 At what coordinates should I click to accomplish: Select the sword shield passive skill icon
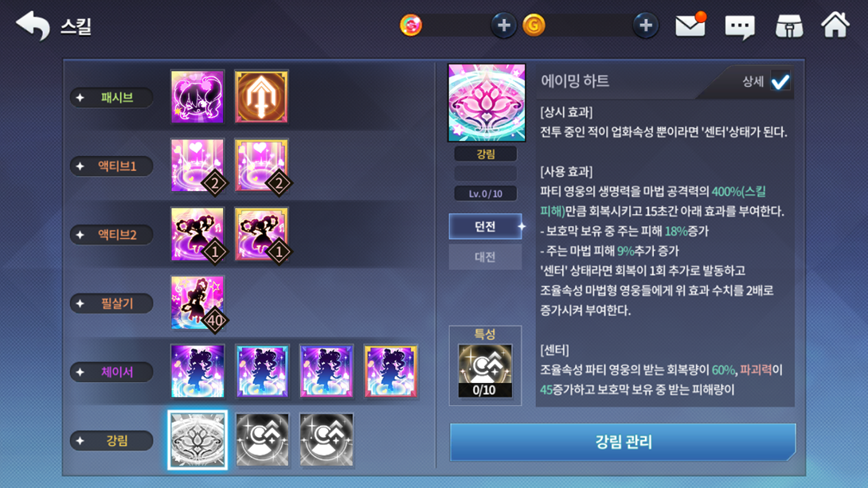click(x=261, y=96)
